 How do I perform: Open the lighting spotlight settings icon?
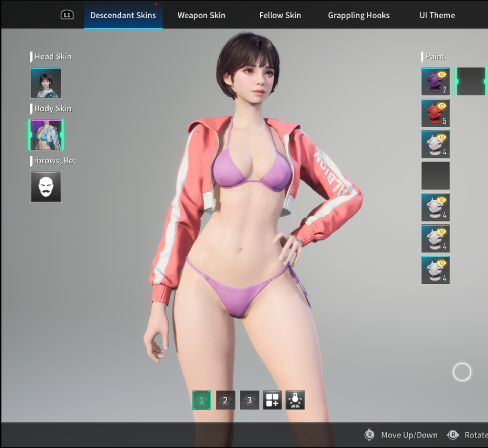(x=295, y=400)
